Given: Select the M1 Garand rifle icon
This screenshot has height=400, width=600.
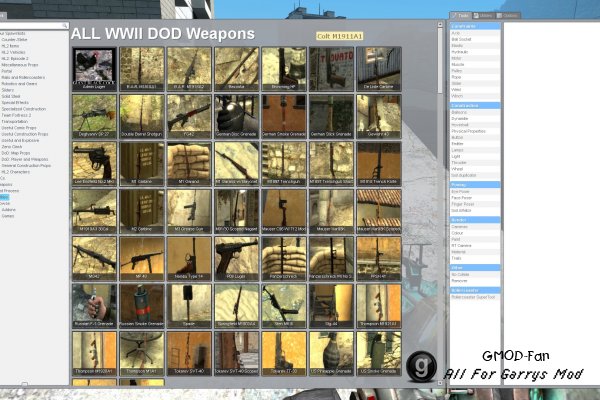Looking at the screenshot, I should (189, 164).
